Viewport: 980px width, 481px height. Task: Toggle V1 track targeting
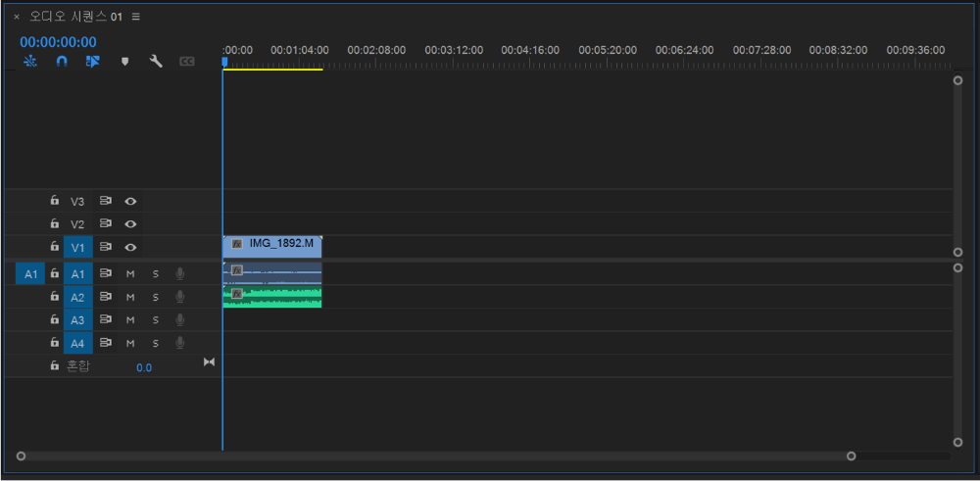77,248
